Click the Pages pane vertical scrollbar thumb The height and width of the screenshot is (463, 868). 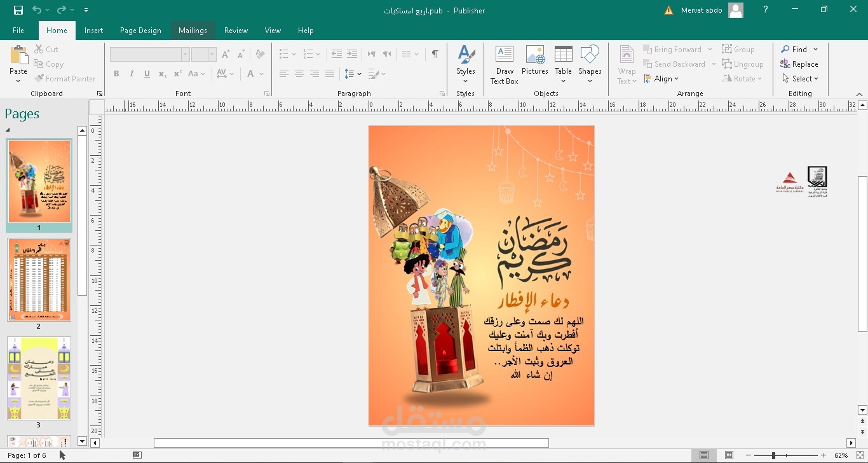(x=82, y=216)
